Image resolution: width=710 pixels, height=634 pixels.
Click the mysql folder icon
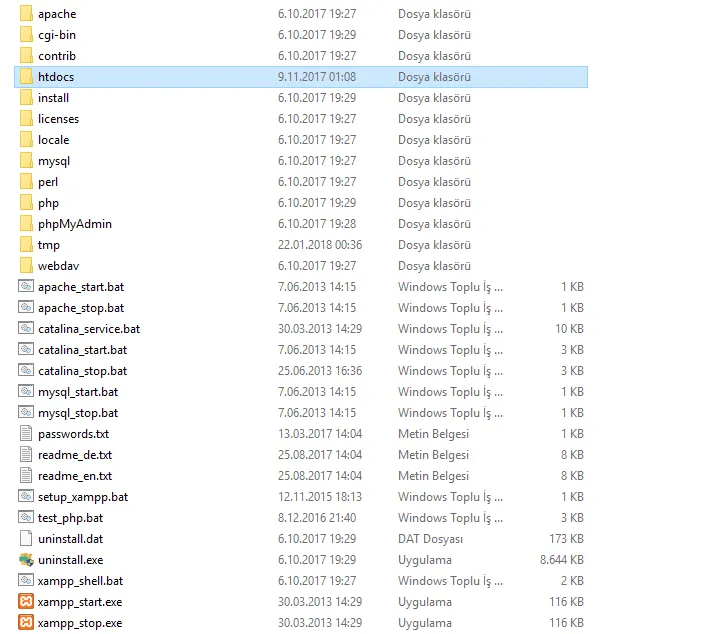coord(26,161)
